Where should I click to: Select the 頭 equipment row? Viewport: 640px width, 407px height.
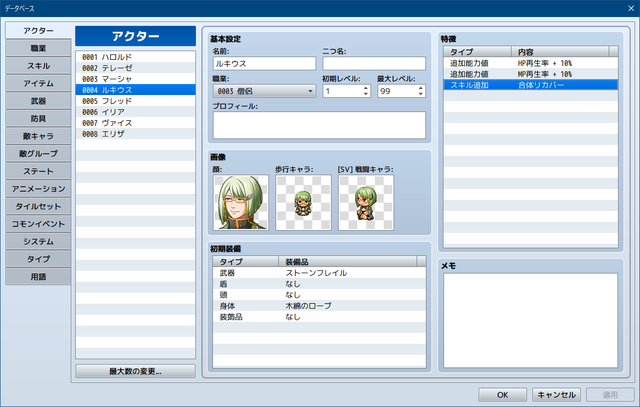[x=319, y=295]
